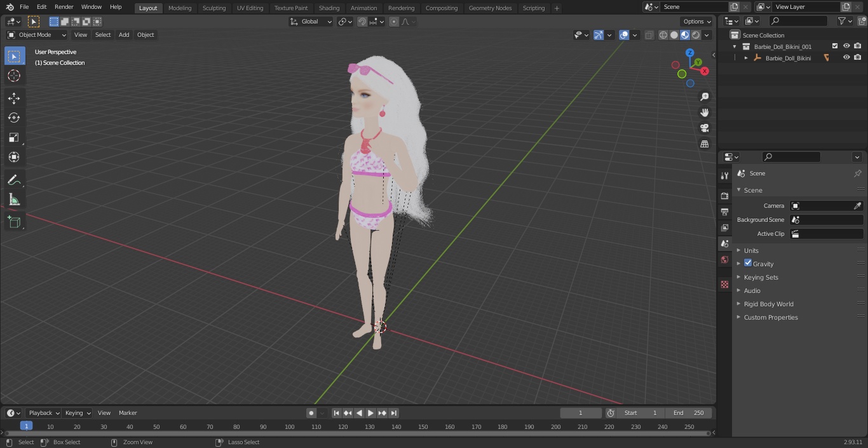Select the Move tool
Viewport: 868px width, 448px height.
click(14, 98)
